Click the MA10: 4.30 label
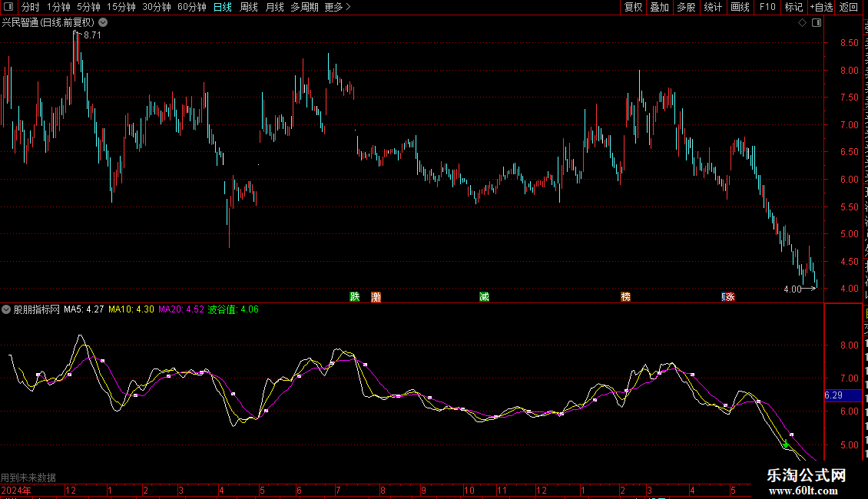Image resolution: width=868 pixels, height=499 pixels. tap(131, 309)
